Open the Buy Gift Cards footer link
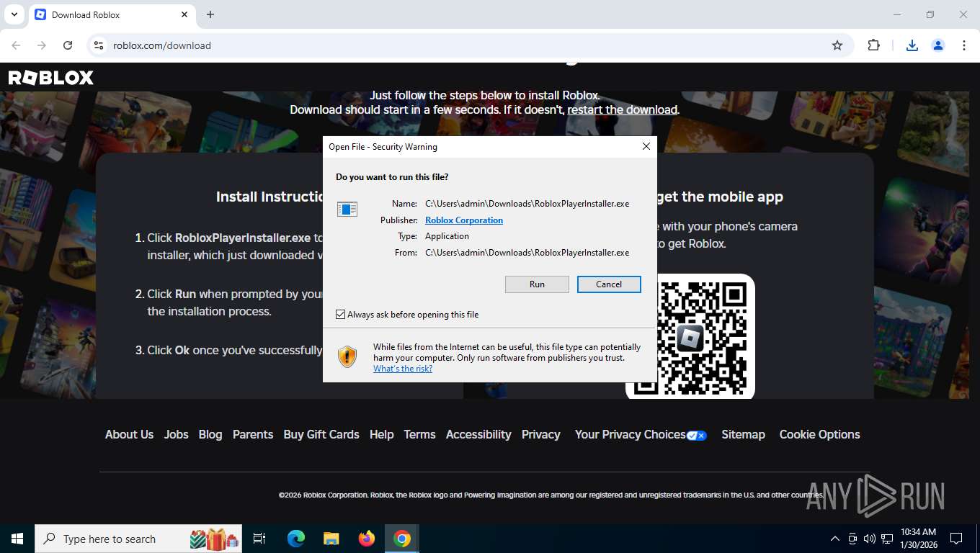The image size is (980, 553). (x=321, y=434)
